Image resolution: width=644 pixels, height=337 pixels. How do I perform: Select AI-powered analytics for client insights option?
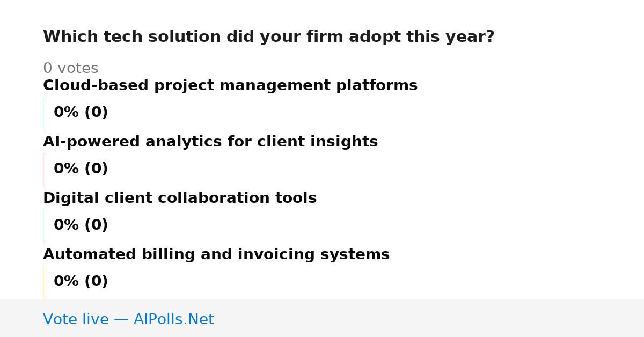pos(210,142)
